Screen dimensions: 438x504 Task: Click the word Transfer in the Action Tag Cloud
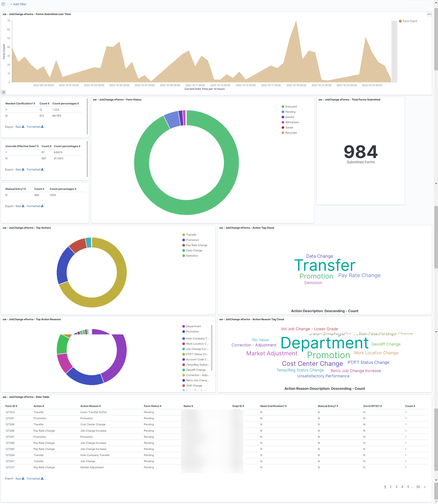point(325,266)
